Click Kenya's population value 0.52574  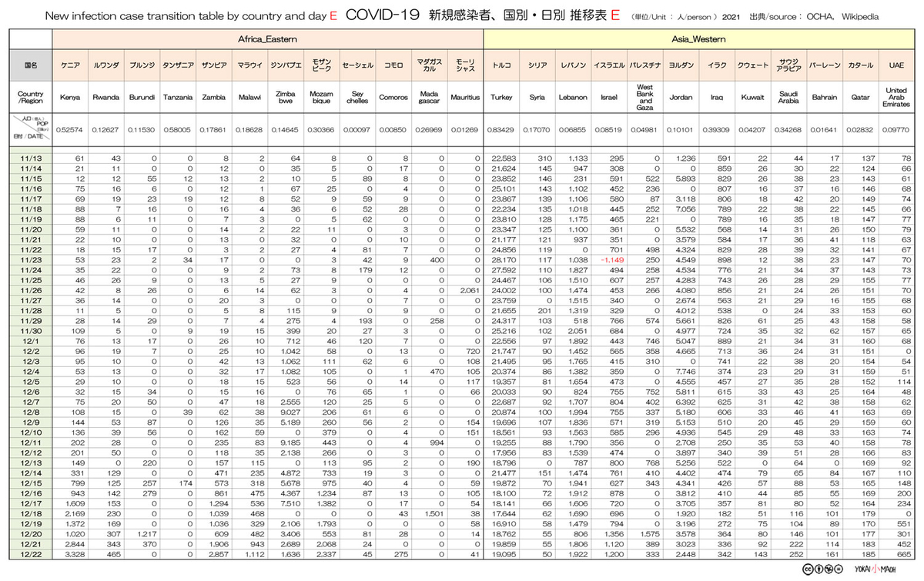[70, 130]
